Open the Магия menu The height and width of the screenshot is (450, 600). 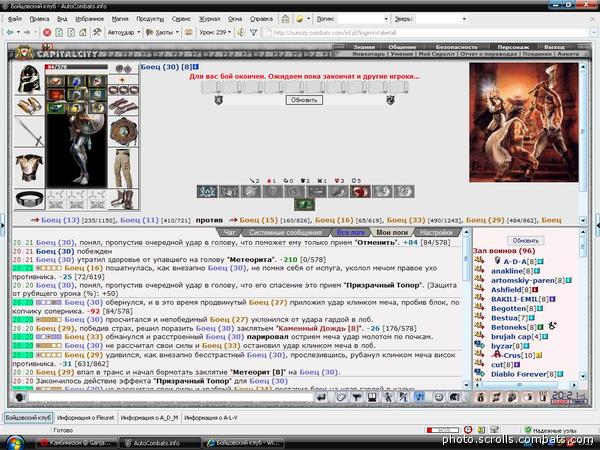click(120, 19)
